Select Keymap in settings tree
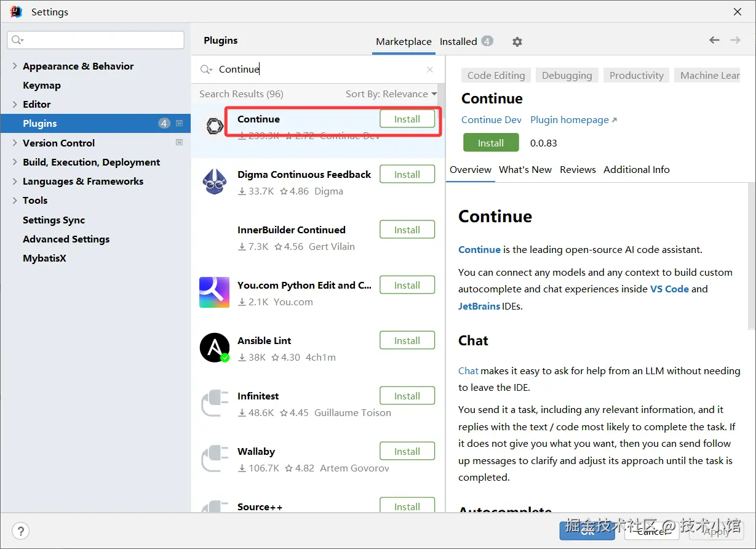Viewport: 756px width, 549px height. point(42,85)
